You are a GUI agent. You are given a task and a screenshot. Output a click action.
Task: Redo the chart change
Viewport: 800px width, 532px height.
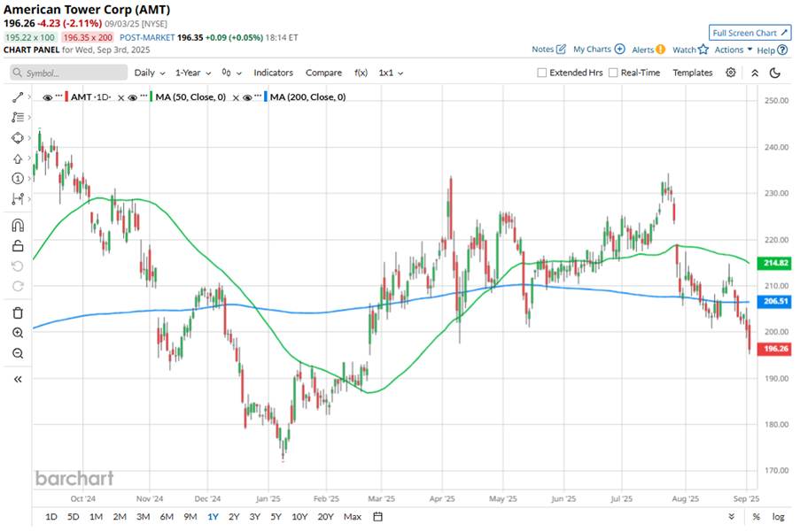tap(18, 287)
